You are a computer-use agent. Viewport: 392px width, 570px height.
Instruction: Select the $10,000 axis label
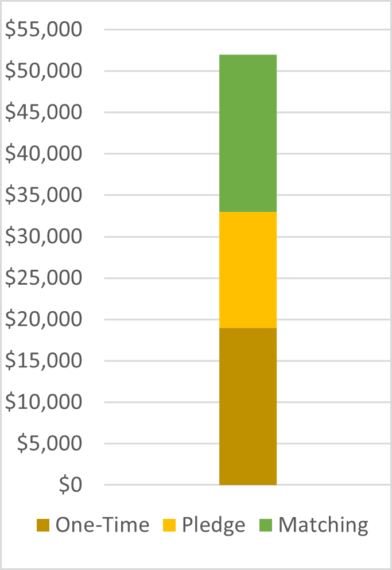tap(44, 402)
